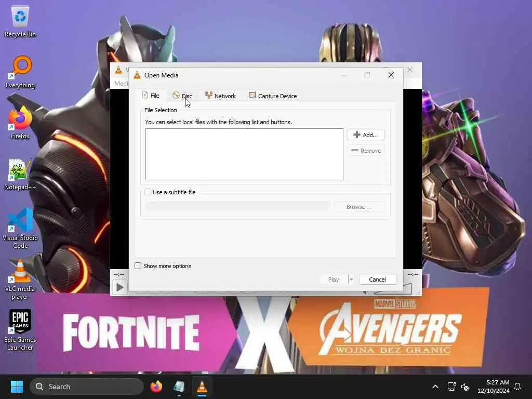Click the muted volume tray icon
This screenshot has height=399, width=532.
click(x=465, y=387)
